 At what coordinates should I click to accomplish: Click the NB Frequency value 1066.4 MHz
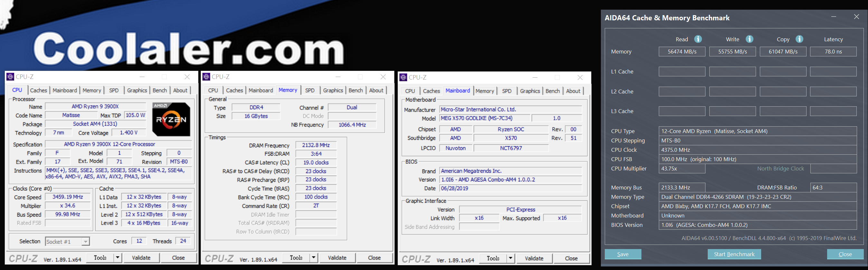(x=352, y=125)
